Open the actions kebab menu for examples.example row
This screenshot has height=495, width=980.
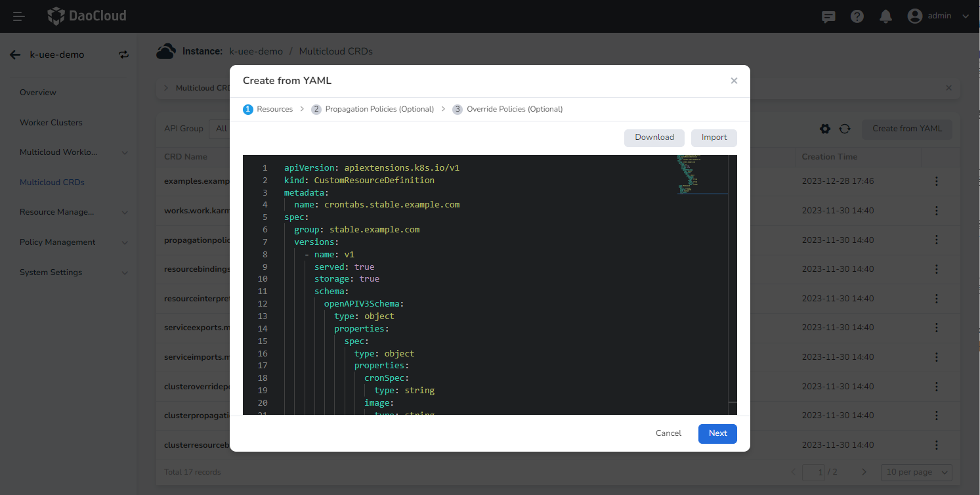pyautogui.click(x=936, y=181)
